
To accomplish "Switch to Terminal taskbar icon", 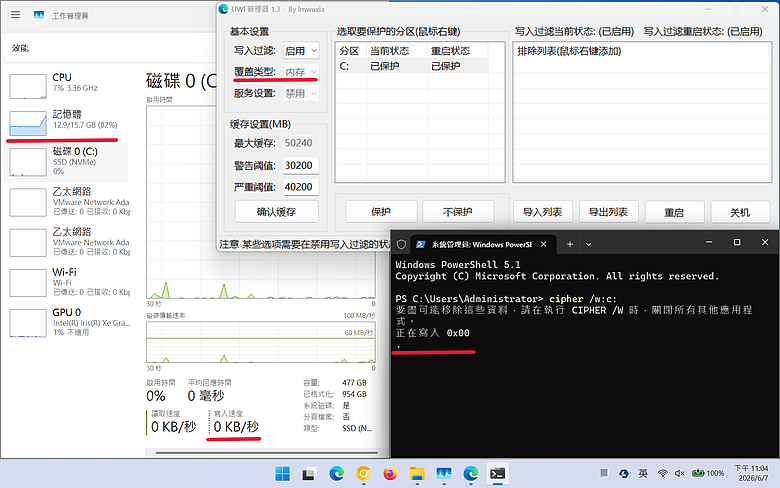I will point(497,474).
